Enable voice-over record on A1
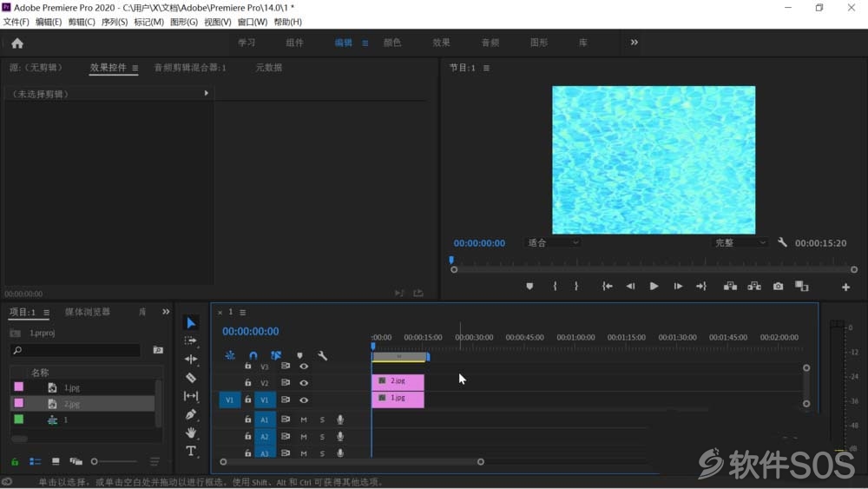Screen dimensions: 868x489 click(x=340, y=420)
